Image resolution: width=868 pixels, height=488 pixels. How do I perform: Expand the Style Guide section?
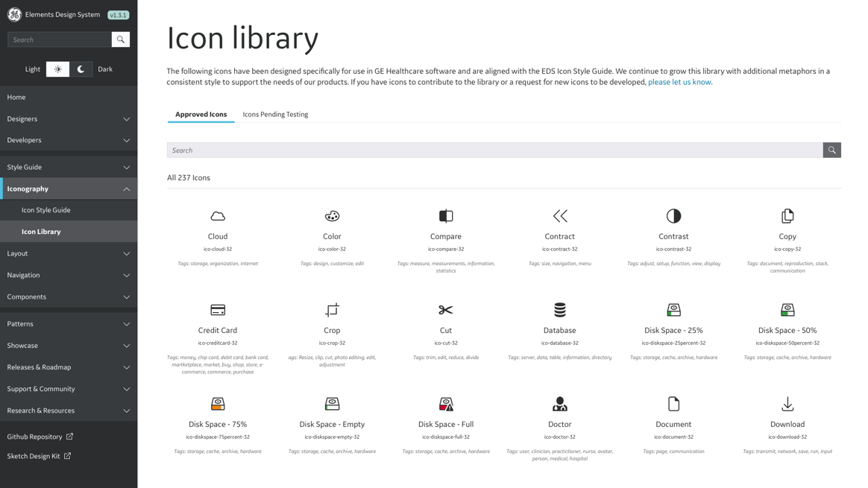click(69, 167)
